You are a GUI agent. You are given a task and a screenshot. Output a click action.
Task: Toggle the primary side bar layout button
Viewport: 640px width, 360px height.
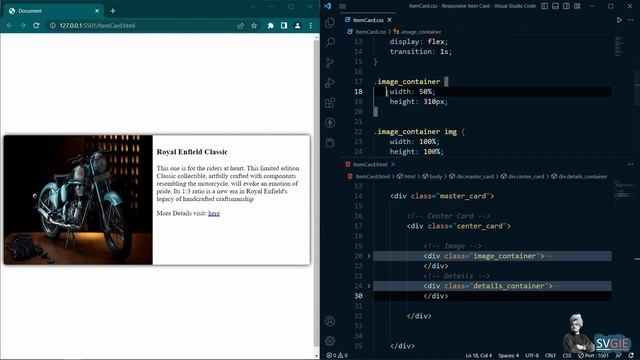(544, 6)
